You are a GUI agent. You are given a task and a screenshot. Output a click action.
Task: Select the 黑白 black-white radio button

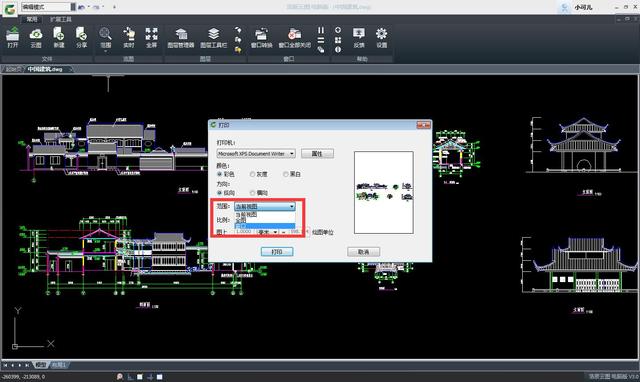286,174
